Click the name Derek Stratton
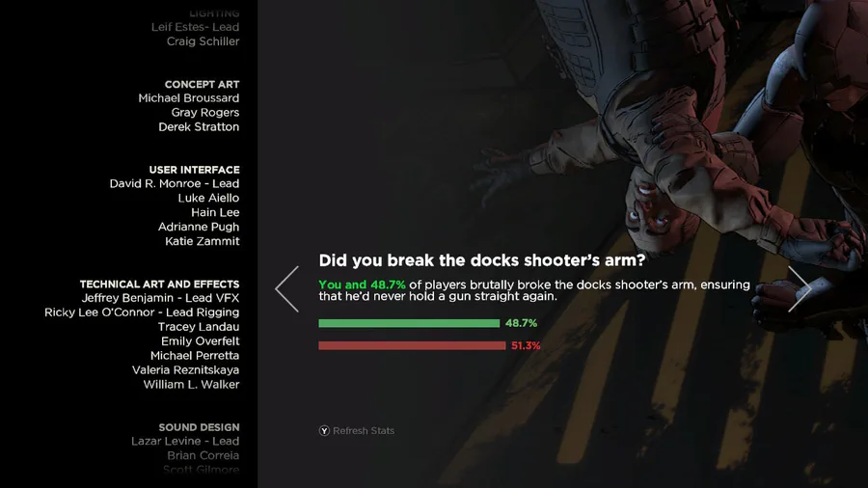The image size is (868, 488). point(199,127)
